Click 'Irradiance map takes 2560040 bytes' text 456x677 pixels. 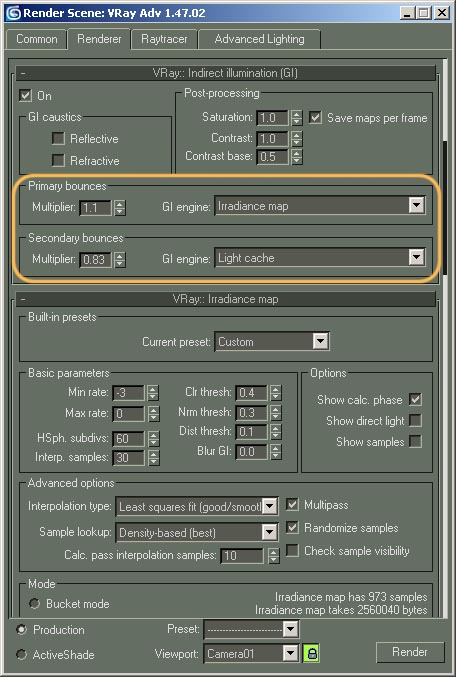click(x=341, y=610)
